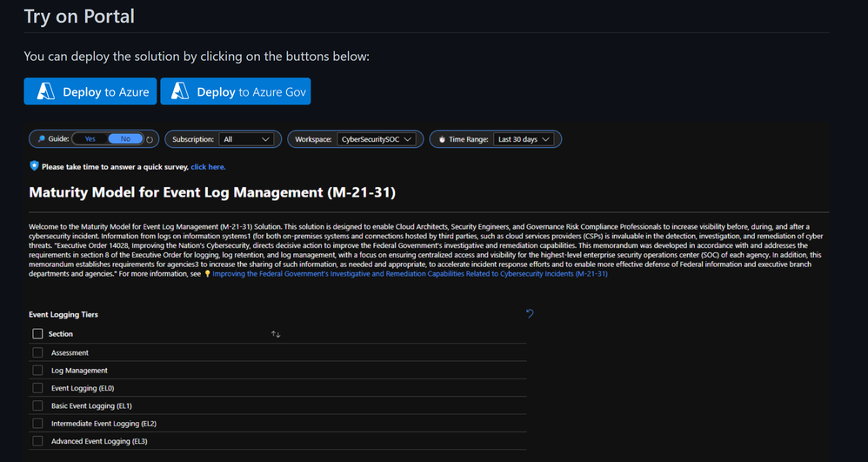Click the Basic Event Logging (EL1) text
The height and width of the screenshot is (462, 868).
click(91, 406)
